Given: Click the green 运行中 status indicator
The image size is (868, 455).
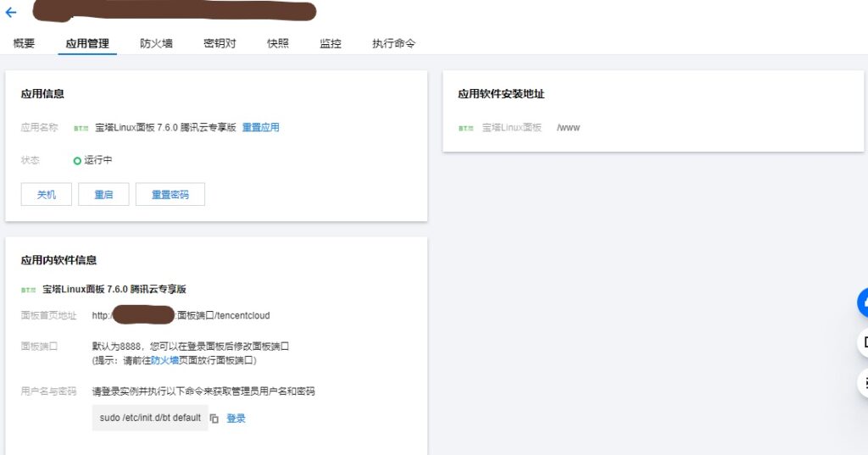Looking at the screenshot, I should (x=77, y=160).
